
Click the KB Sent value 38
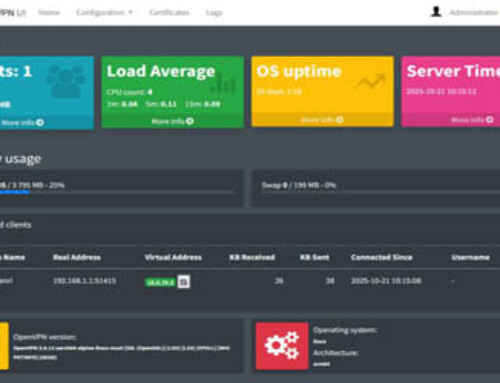click(330, 281)
